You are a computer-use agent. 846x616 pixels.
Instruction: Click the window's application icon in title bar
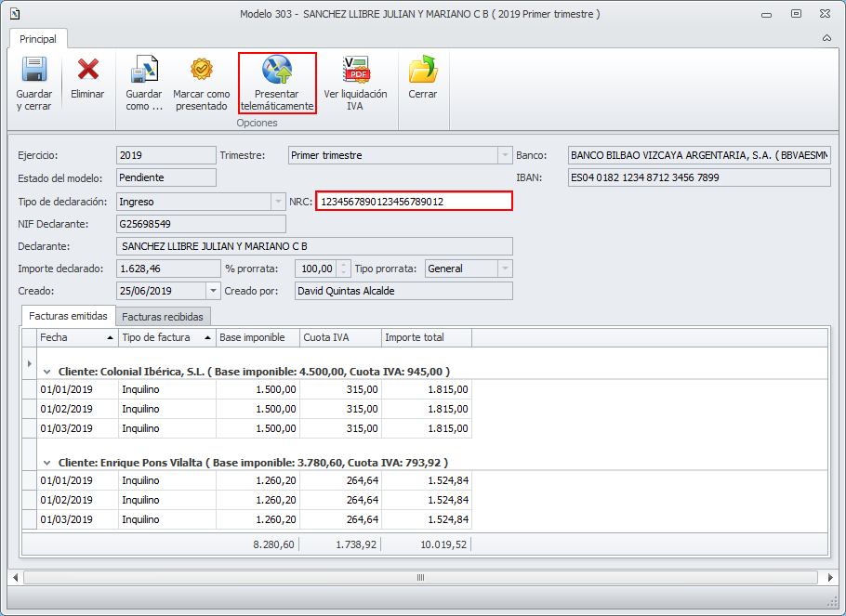15,14
